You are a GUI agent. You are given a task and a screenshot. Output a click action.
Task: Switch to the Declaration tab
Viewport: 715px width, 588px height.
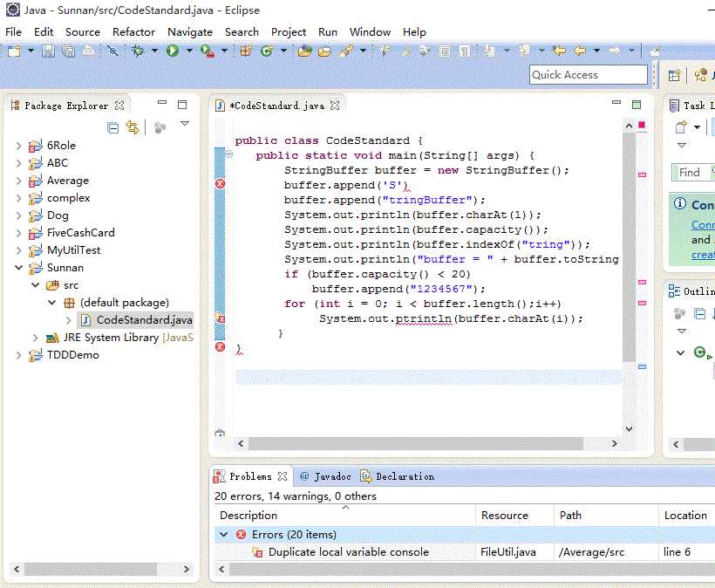pyautogui.click(x=397, y=476)
